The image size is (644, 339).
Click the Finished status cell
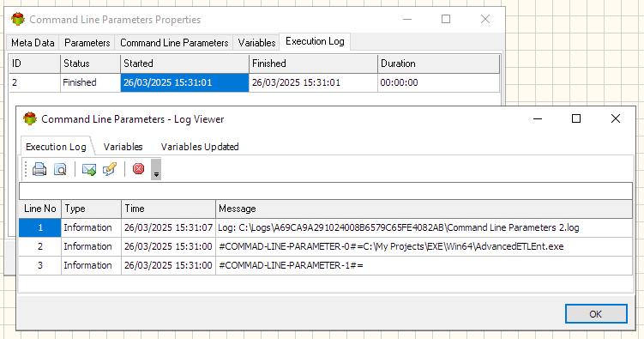coord(90,82)
